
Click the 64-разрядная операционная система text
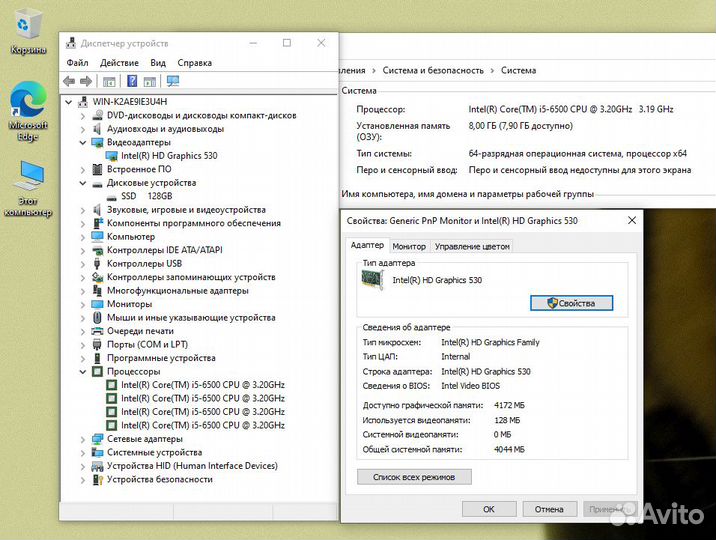(x=578, y=154)
